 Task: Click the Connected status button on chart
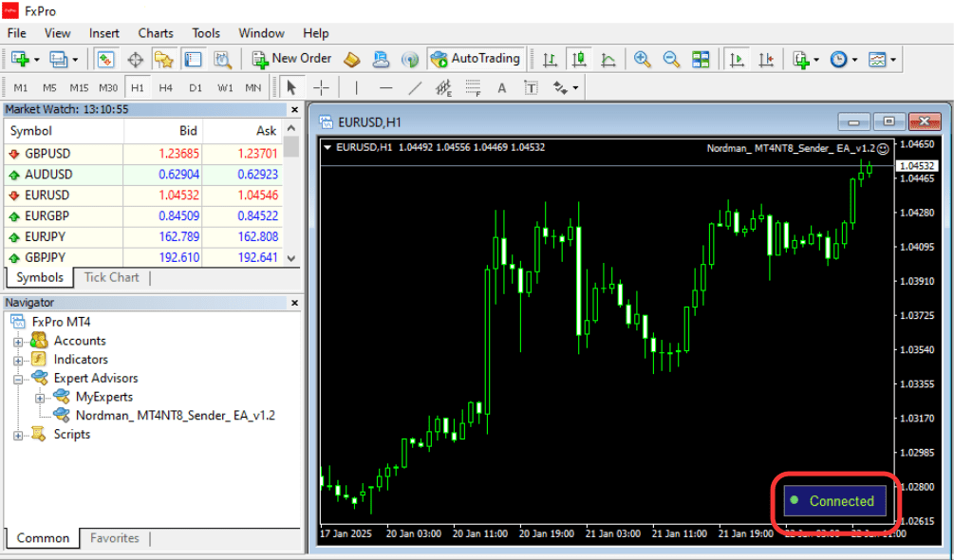click(834, 501)
